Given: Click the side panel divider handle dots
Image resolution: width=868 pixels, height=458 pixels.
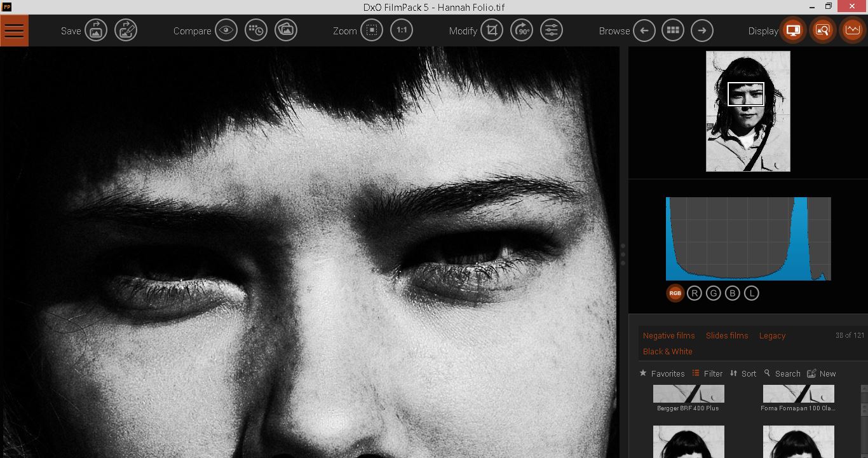Looking at the screenshot, I should pos(623,254).
